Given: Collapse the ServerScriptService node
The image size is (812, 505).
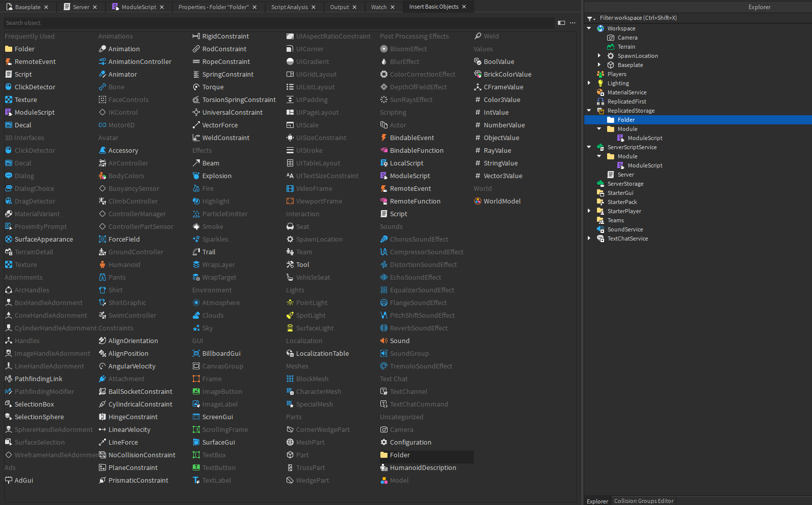Looking at the screenshot, I should point(589,147).
